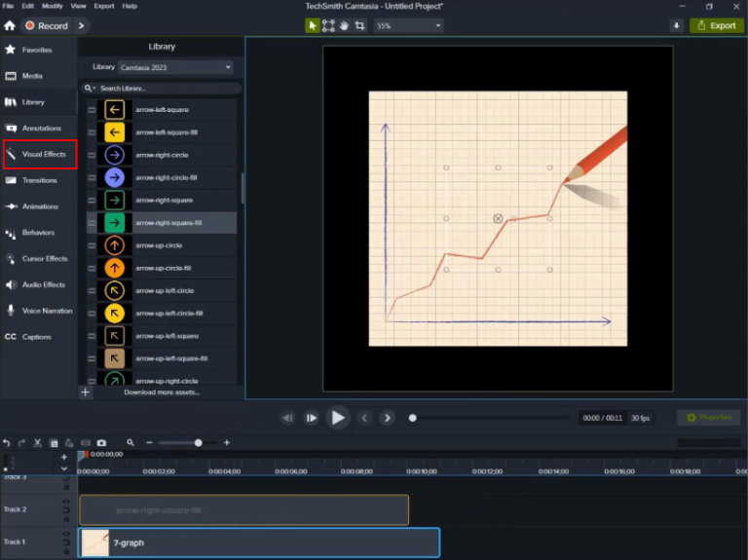The width and height of the screenshot is (748, 560).
Task: Toggle Track 2 lock icon
Action: click(66, 519)
